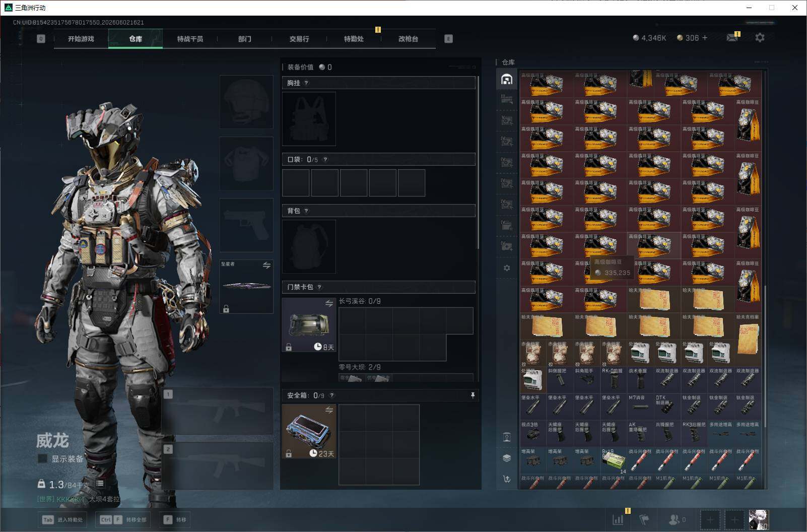Image resolution: width=807 pixels, height=532 pixels.
Task: Swap the key card case
Action: [x=329, y=303]
